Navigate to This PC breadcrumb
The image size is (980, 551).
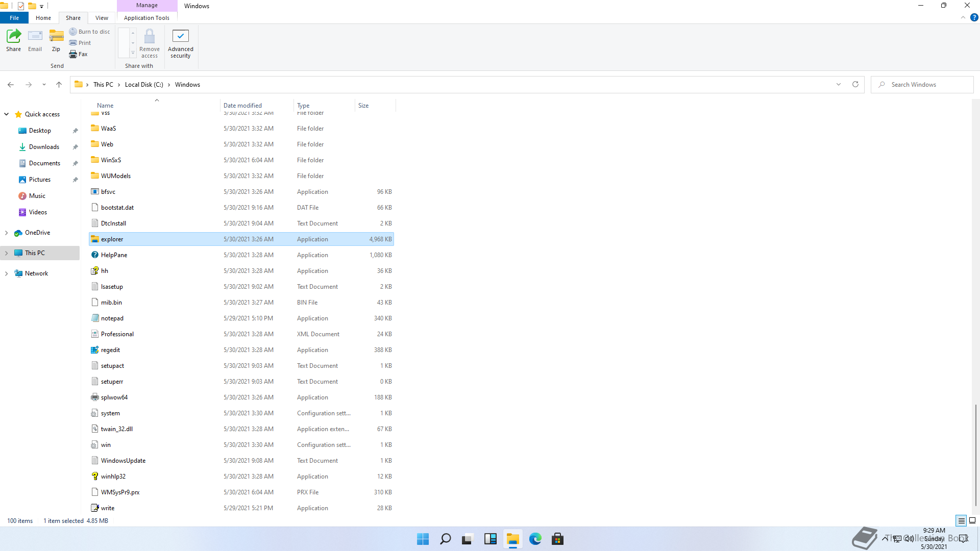(103, 85)
